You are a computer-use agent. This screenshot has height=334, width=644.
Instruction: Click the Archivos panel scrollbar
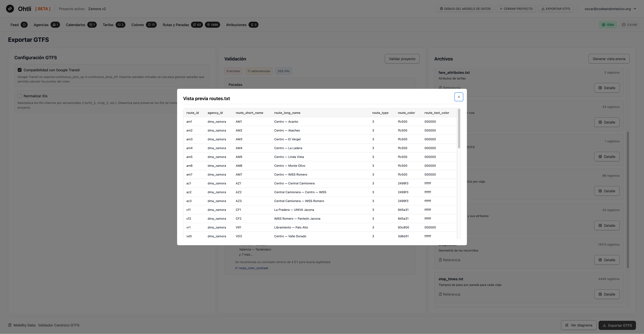click(628, 200)
